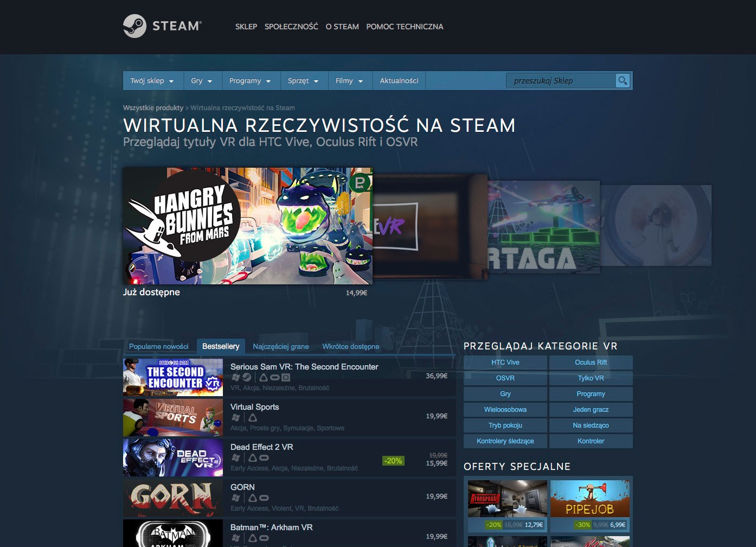
Task: Browse the Oculus Rift category
Action: (x=591, y=362)
